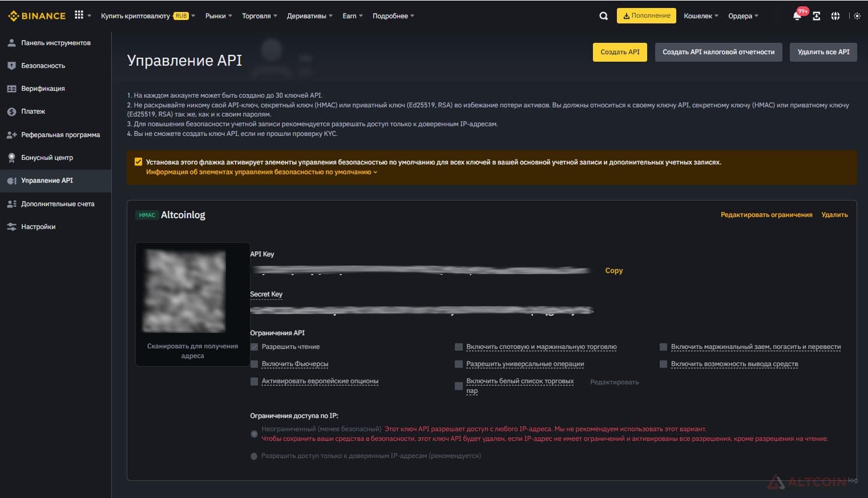868x498 pixels.
Task: Click Создать API налоговой отчетности
Action: (718, 52)
